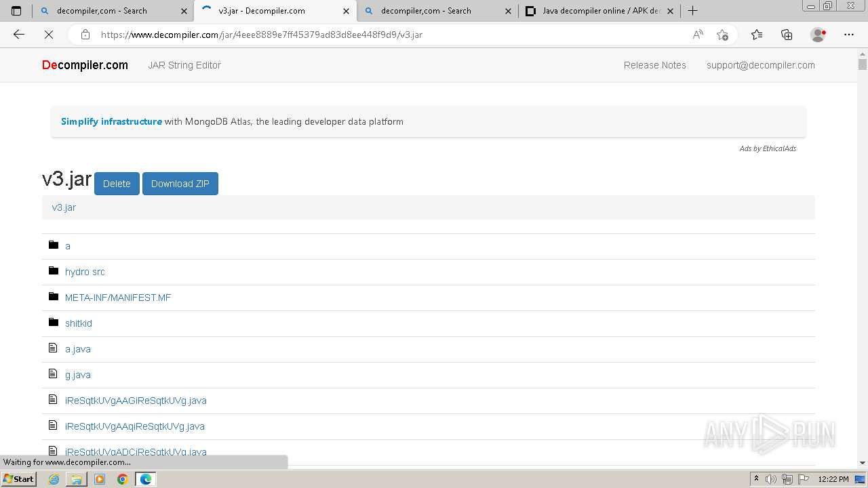Open Edge Settings and more menu
This screenshot has height=488, width=868.
pyautogui.click(x=849, y=35)
